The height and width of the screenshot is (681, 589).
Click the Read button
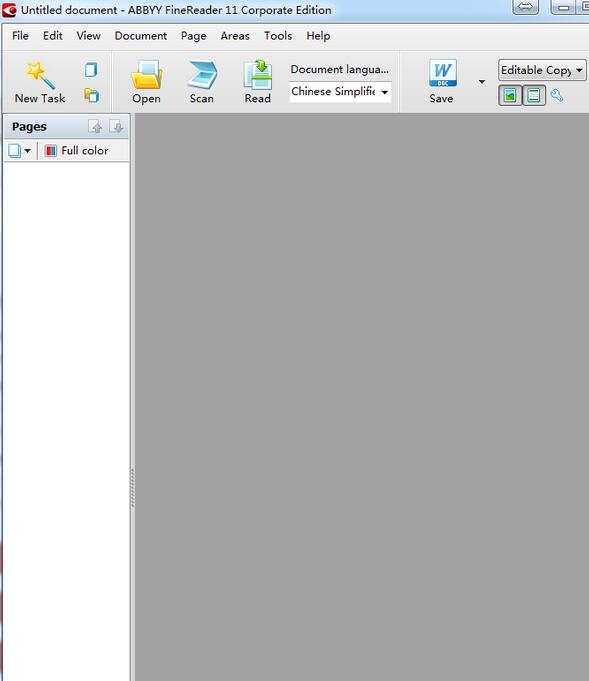click(x=258, y=83)
